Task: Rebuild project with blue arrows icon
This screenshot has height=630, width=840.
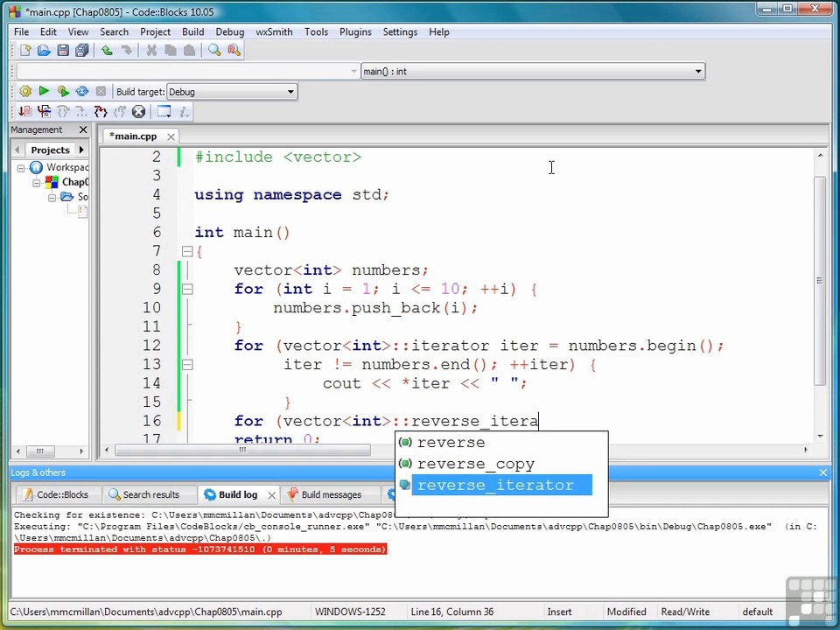Action: coord(82,92)
